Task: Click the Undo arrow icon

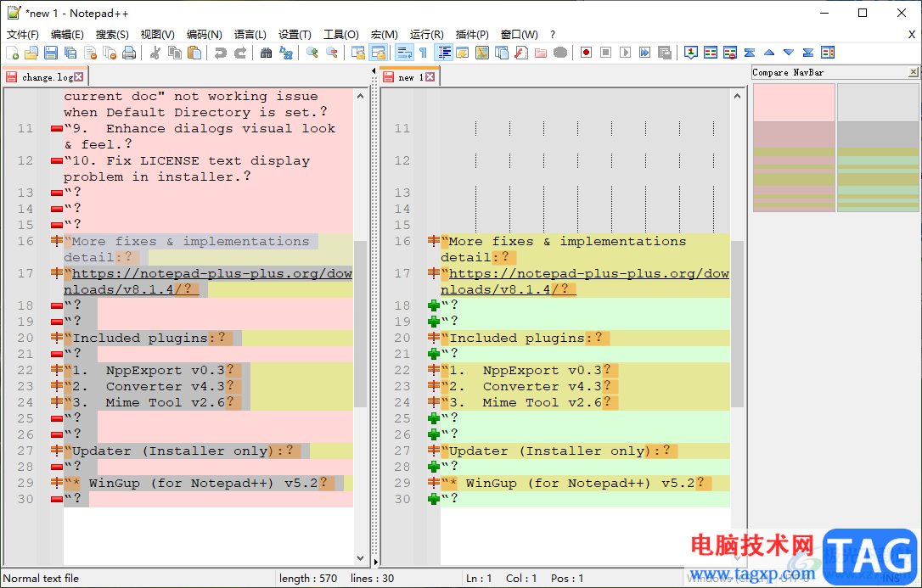Action: click(x=221, y=53)
